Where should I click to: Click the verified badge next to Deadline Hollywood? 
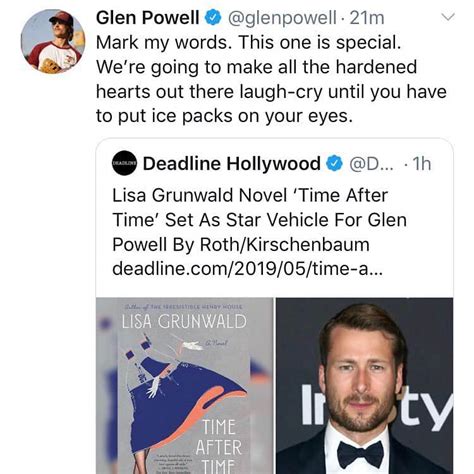click(x=334, y=163)
